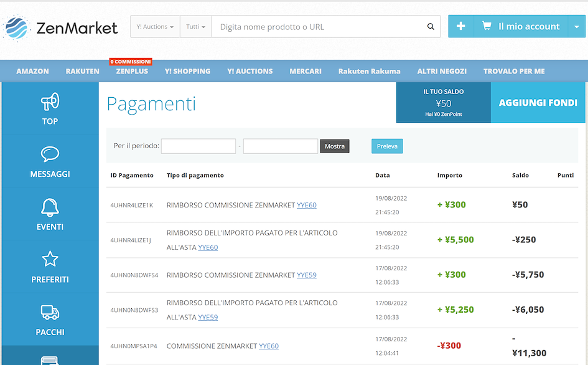Click payment ID 4UHN0N8DWFS3
588x365 pixels.
[x=134, y=310]
